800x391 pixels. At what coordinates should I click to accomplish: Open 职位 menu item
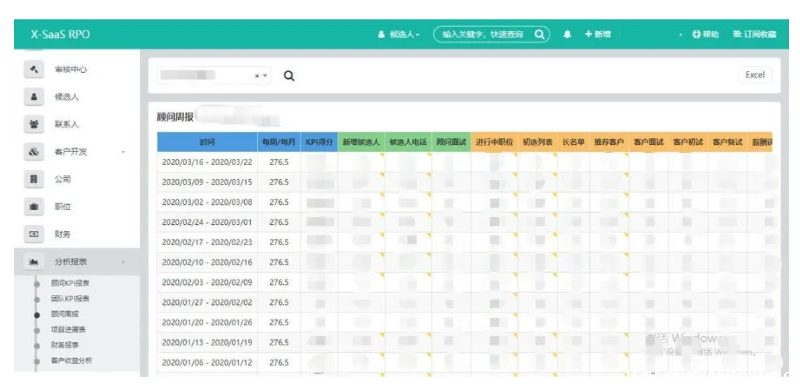[63, 207]
